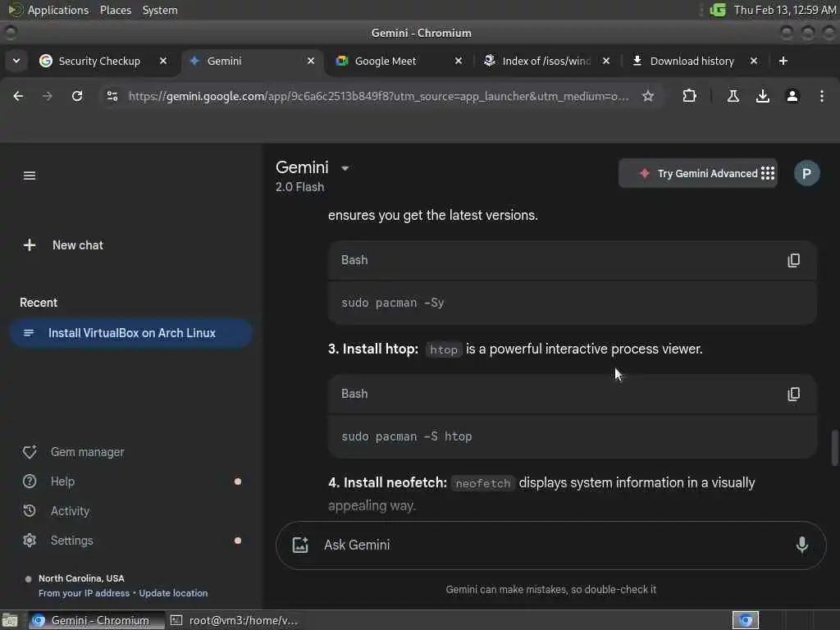Viewport: 840px width, 630px height.
Task: Open Gem manager
Action: [73, 452]
